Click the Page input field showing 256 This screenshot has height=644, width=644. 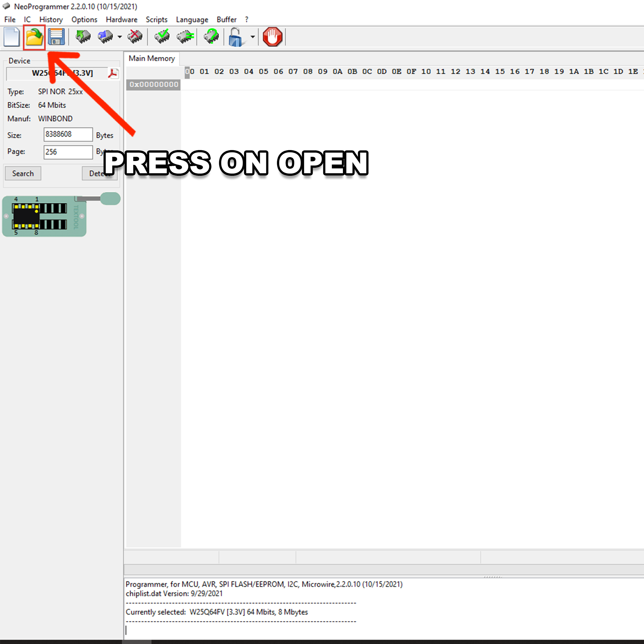tap(68, 152)
